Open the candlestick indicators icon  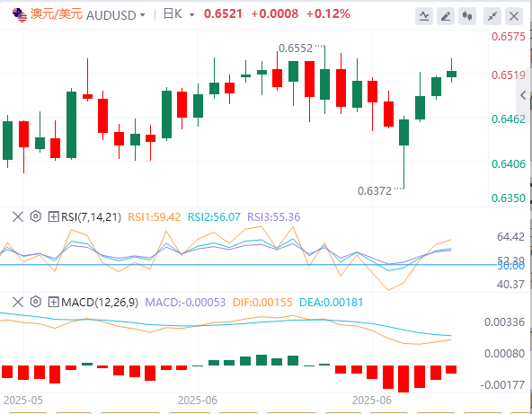point(467,16)
